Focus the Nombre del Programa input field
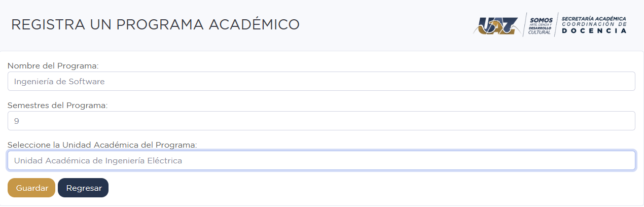The image size is (644, 207). tap(321, 81)
